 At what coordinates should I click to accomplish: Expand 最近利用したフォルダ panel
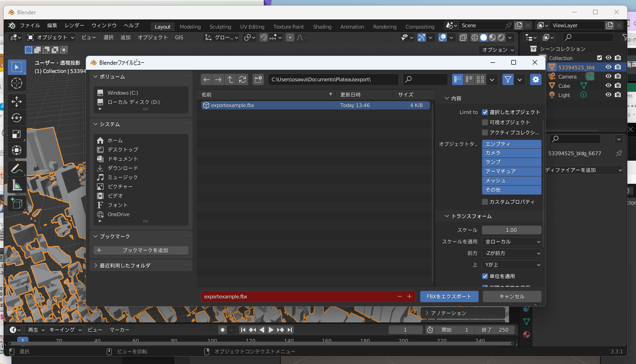click(96, 266)
